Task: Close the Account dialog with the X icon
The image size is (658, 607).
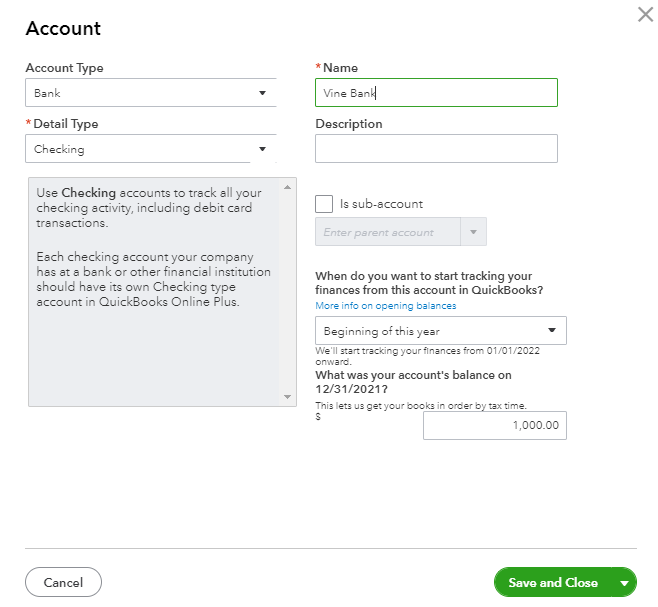Action: point(645,15)
